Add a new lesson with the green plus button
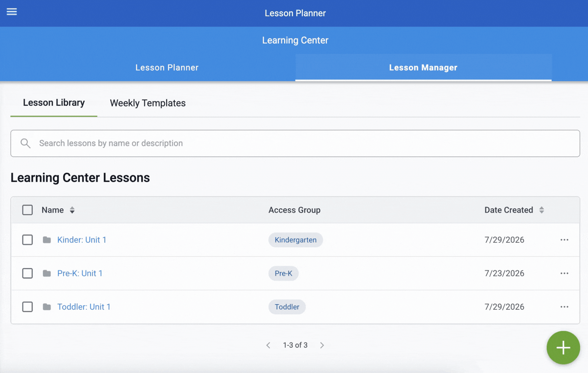The width and height of the screenshot is (588, 373). click(563, 348)
